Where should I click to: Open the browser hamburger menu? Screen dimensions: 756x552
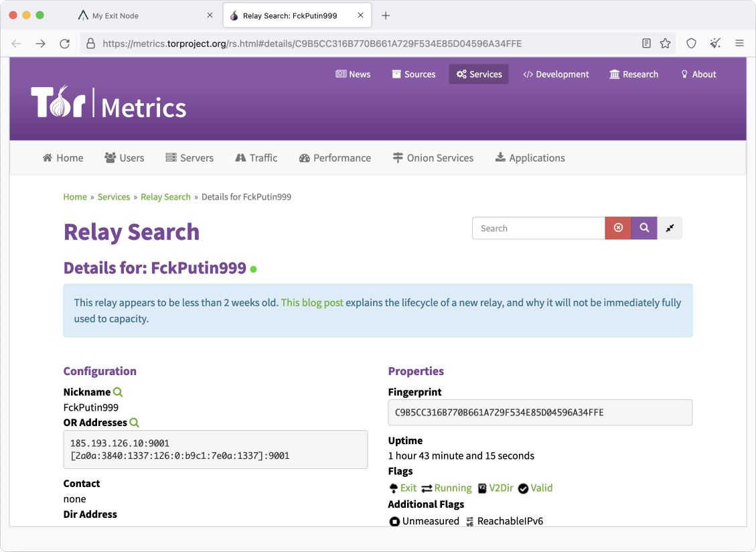tap(740, 44)
